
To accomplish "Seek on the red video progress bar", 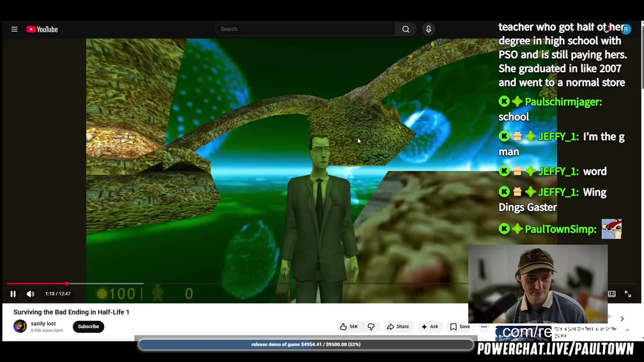I will pyautogui.click(x=36, y=284).
